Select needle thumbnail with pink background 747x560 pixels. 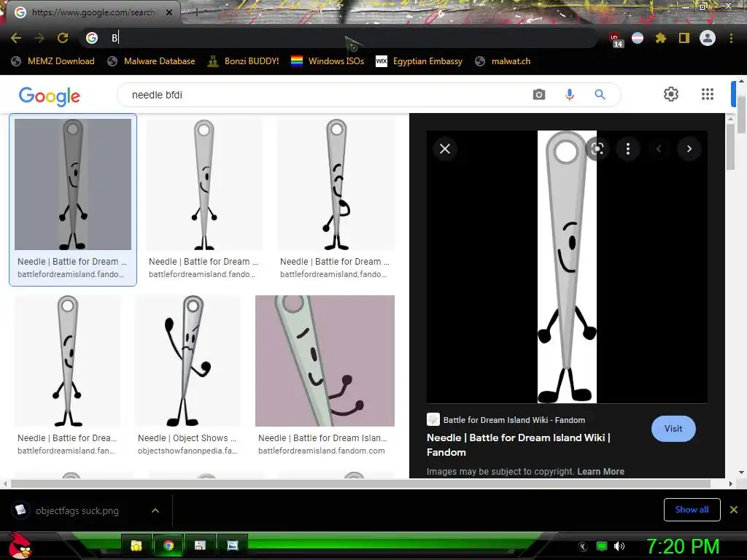[x=325, y=360]
